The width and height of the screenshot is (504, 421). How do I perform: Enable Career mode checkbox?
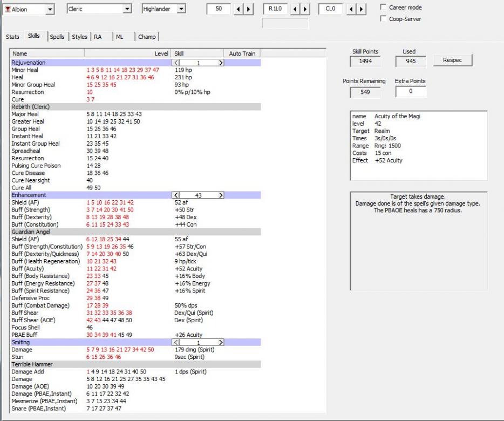click(x=383, y=7)
